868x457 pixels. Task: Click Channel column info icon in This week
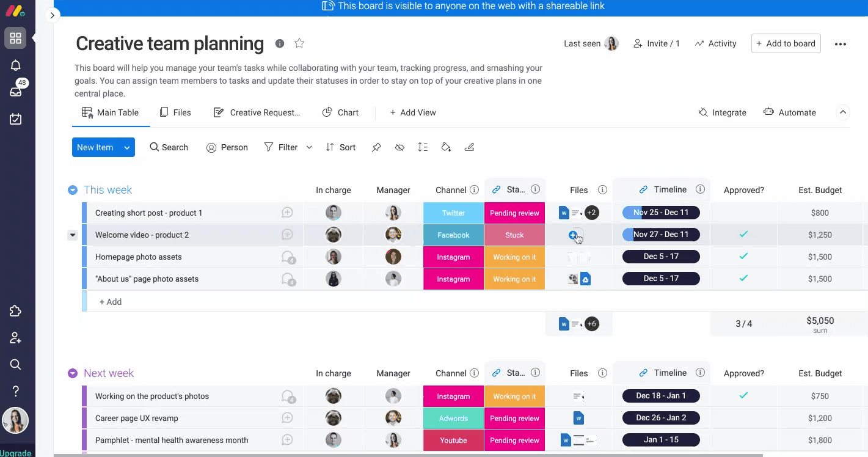click(x=474, y=190)
